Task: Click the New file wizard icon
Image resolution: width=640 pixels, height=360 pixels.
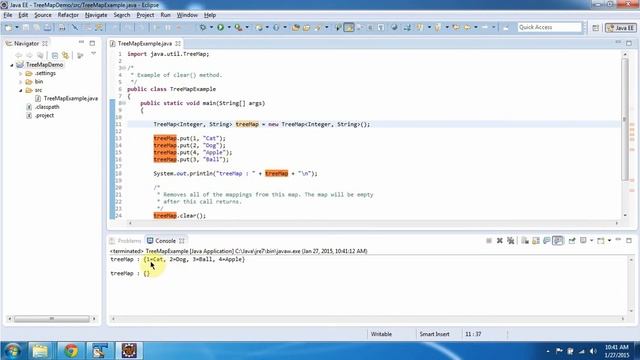Action: click(x=8, y=27)
